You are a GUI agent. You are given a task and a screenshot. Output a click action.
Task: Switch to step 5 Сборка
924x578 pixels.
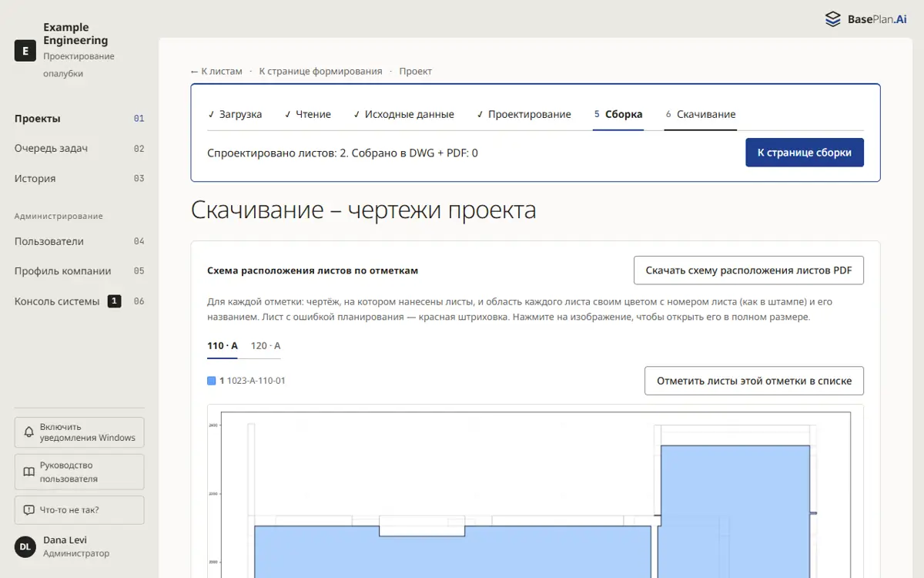tap(618, 114)
